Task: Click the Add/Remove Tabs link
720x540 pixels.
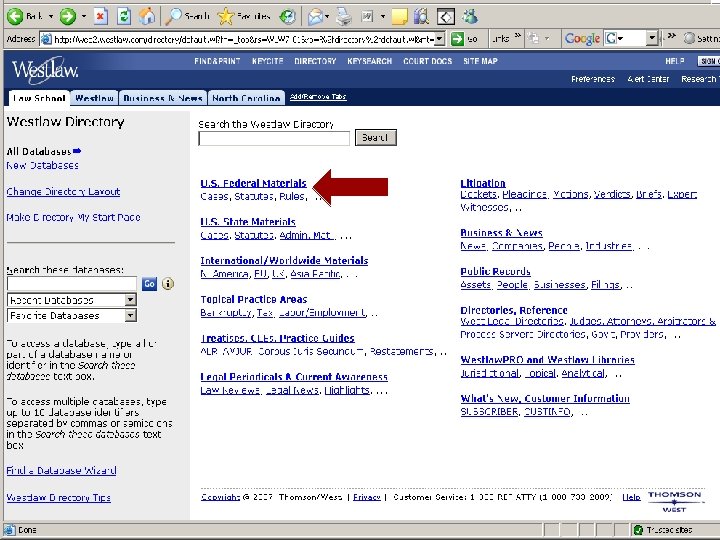Action: (318, 96)
